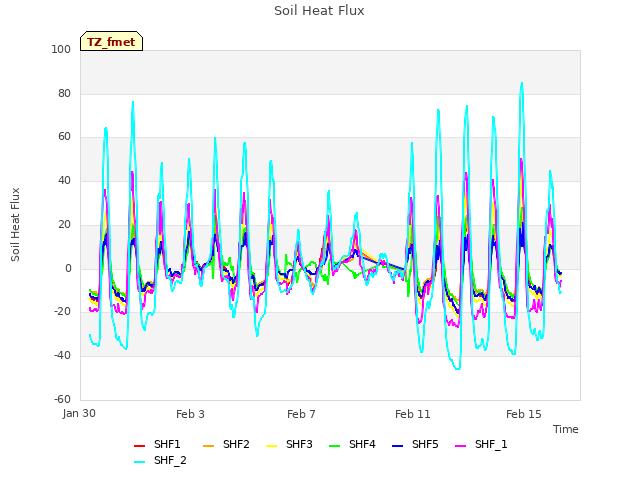Toggle the SHF_2 series in legend

tap(160, 461)
